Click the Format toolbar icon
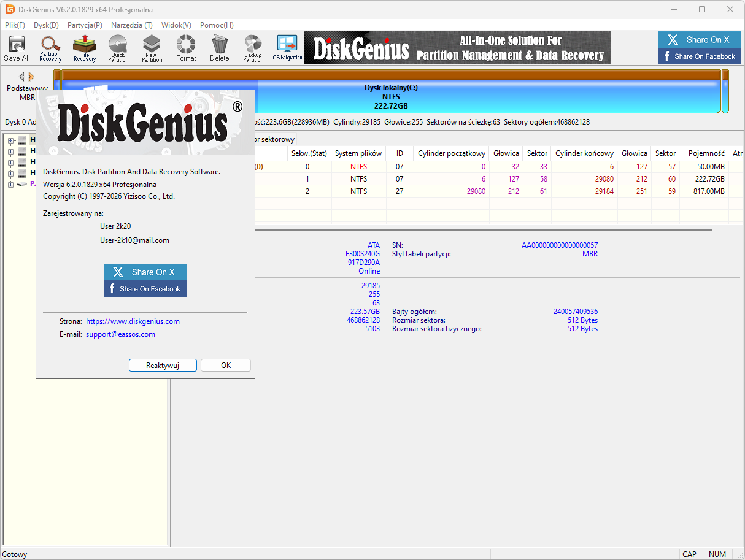This screenshot has width=745, height=560. click(186, 48)
